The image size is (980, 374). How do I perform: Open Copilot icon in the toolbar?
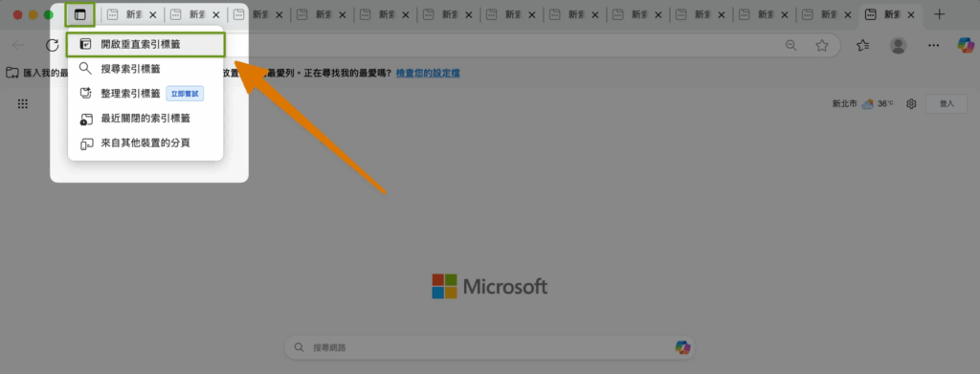(x=967, y=45)
